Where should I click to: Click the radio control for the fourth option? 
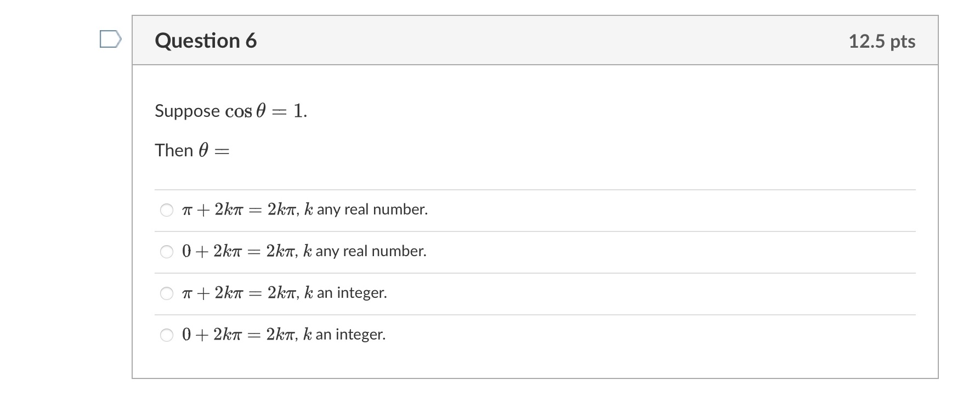pyautogui.click(x=166, y=335)
